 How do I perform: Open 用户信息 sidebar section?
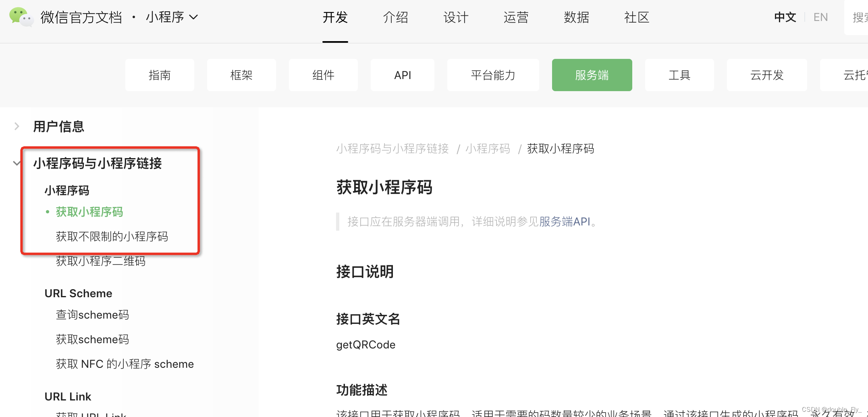pos(58,127)
